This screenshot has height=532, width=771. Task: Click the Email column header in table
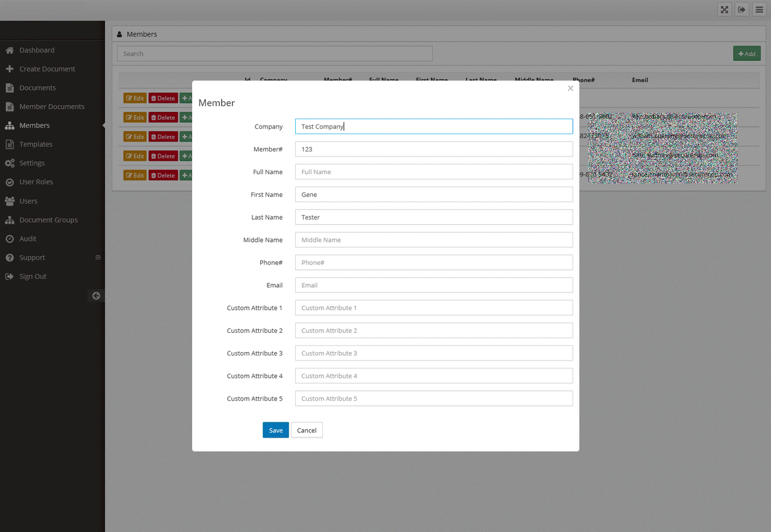[640, 80]
